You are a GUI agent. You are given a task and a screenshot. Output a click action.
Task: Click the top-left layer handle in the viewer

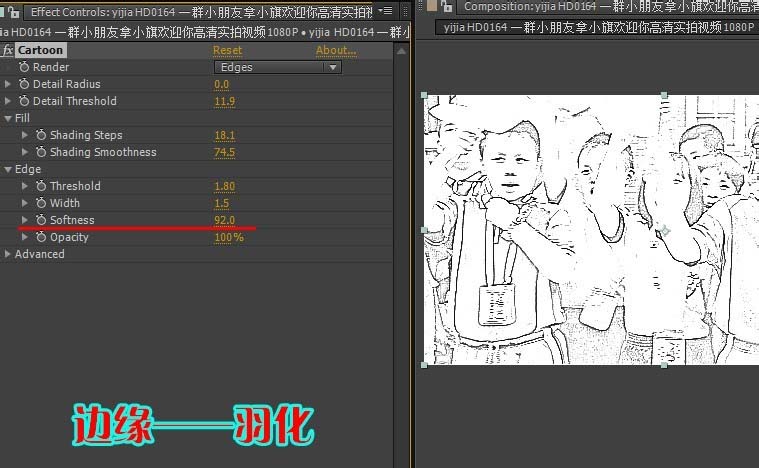(x=424, y=95)
